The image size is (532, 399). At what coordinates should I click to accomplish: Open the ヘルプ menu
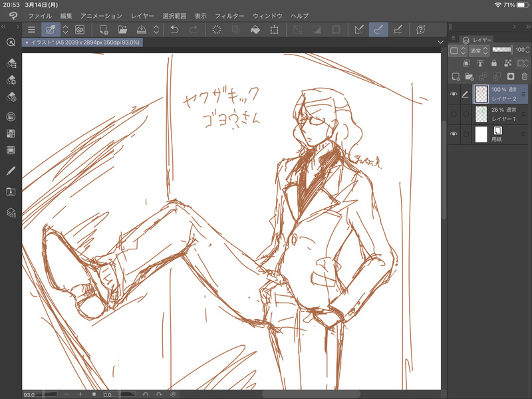coord(300,16)
